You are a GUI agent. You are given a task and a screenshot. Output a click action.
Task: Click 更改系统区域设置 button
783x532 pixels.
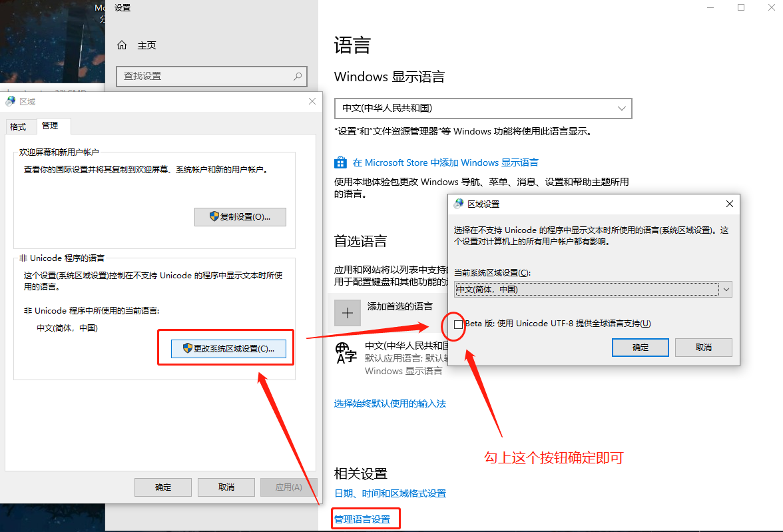click(x=229, y=349)
